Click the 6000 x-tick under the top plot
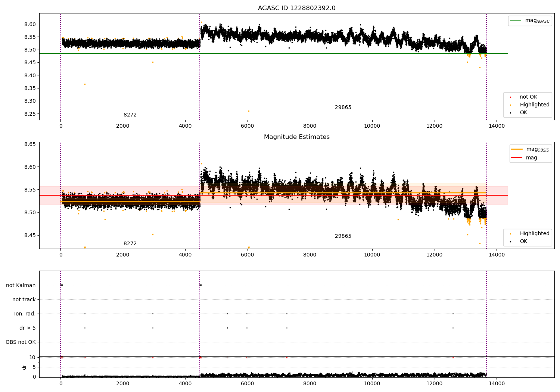 [x=247, y=126]
